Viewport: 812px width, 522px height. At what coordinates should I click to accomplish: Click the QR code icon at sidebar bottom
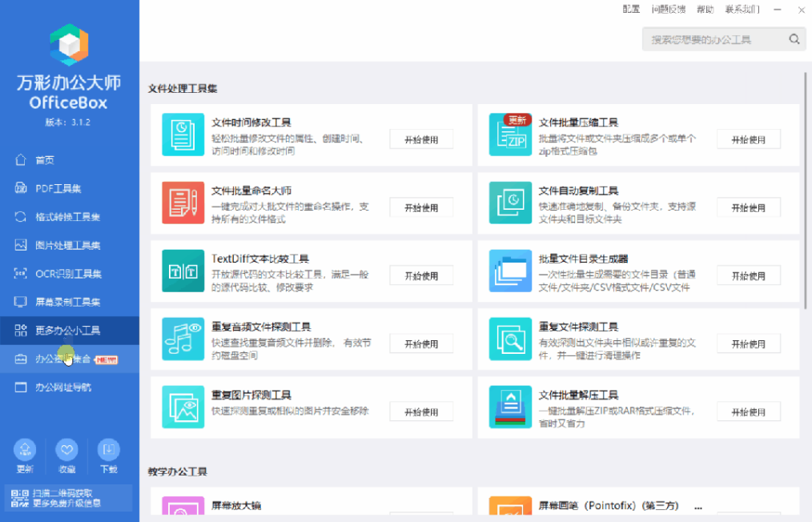point(20,498)
